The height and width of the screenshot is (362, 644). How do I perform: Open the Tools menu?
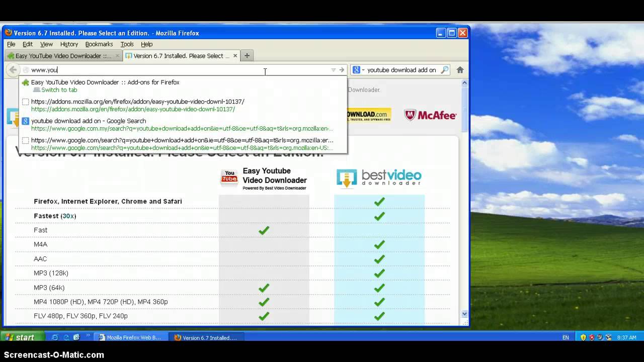(x=127, y=44)
